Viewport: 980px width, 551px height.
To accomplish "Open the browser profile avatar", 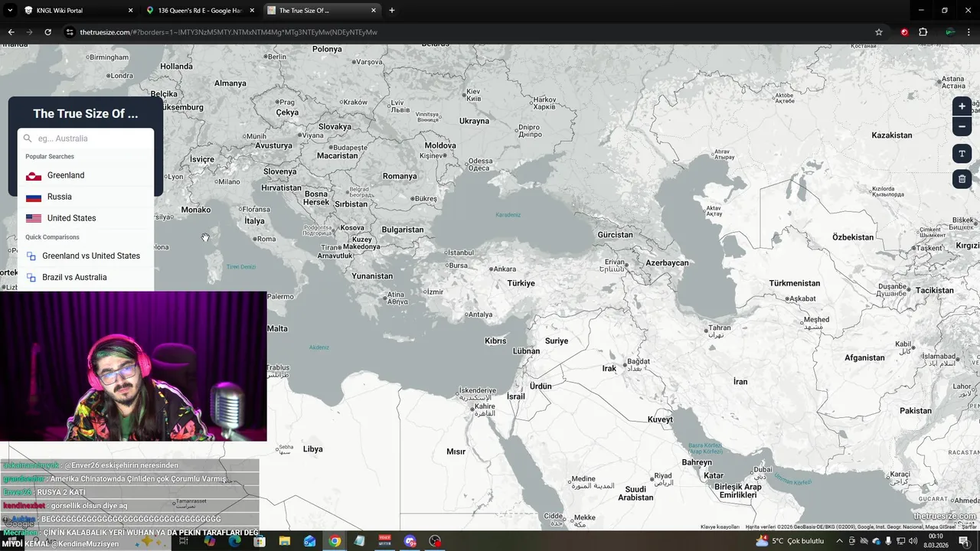I will [x=950, y=32].
